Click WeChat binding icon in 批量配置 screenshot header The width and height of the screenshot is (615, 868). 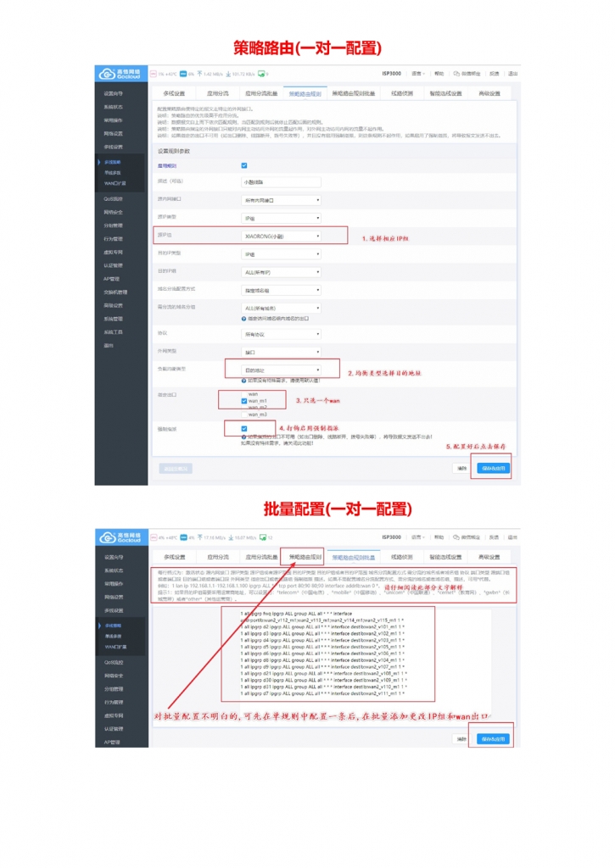456,537
